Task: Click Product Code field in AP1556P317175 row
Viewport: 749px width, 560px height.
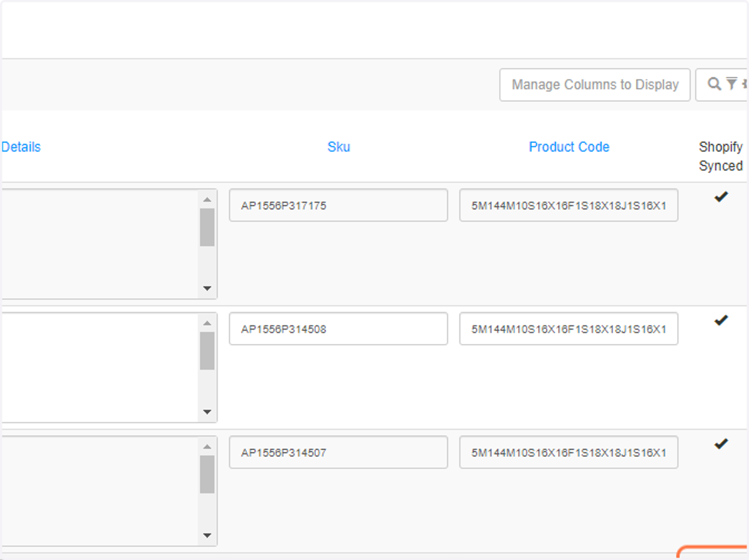Action: [x=569, y=205]
